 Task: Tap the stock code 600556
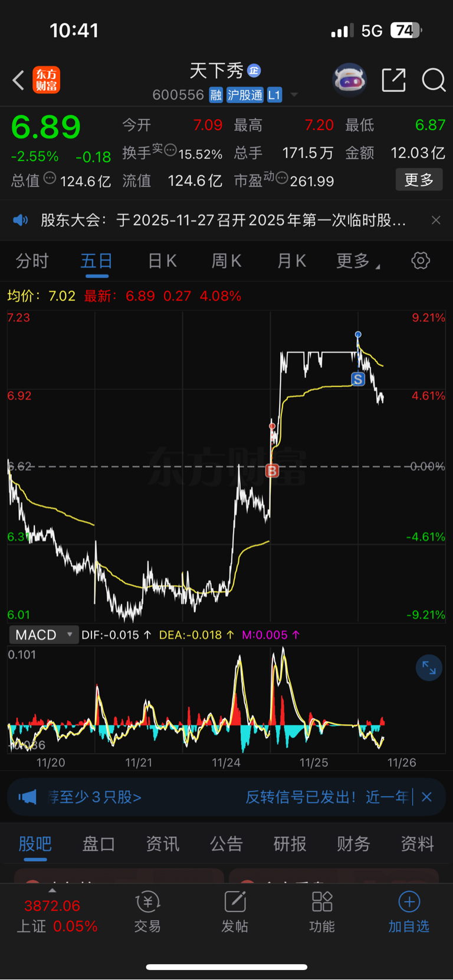pos(178,95)
